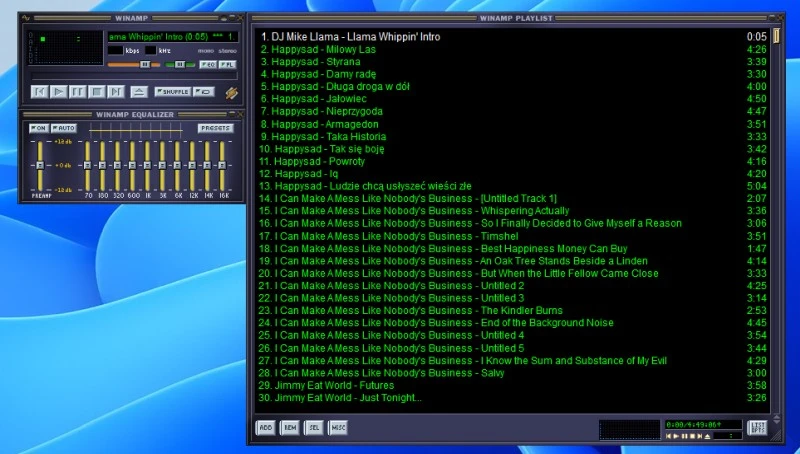
Task: Adjust the 70 Hz equalizer band slider
Action: pos(87,166)
